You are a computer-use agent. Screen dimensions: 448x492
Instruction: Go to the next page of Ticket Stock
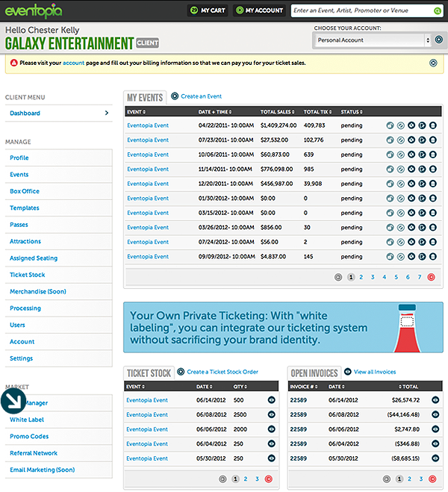268,479
